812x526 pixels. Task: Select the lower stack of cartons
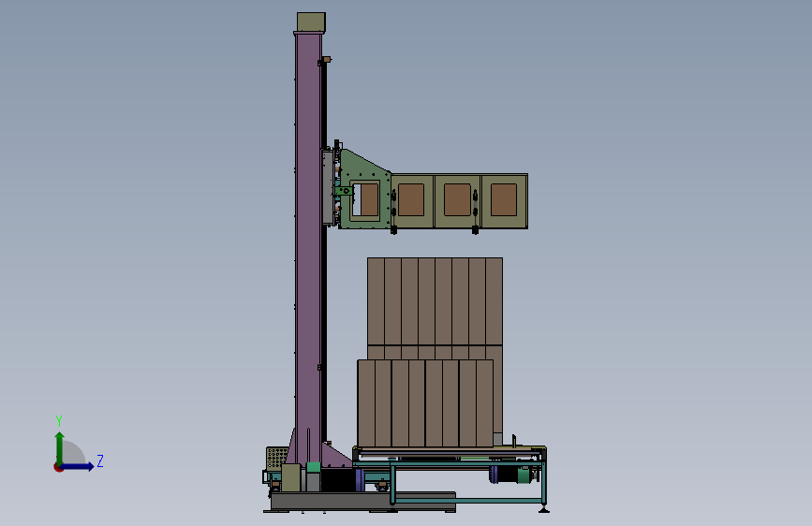(x=425, y=403)
